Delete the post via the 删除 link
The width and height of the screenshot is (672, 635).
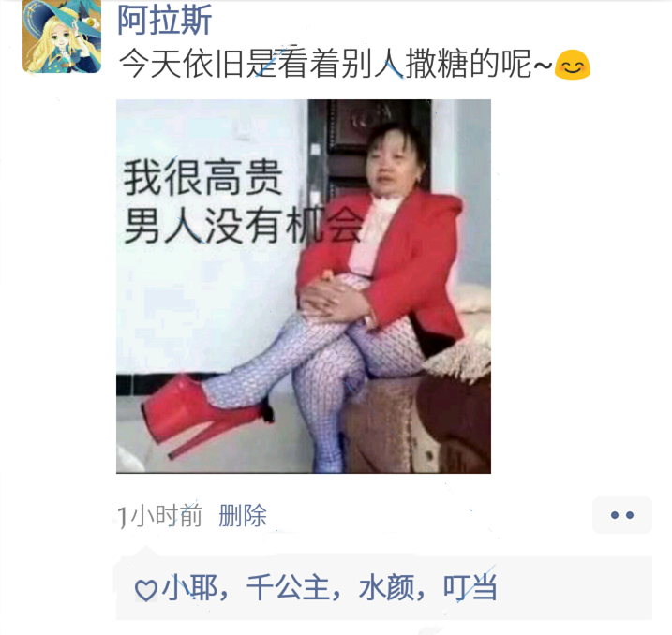[x=243, y=515]
